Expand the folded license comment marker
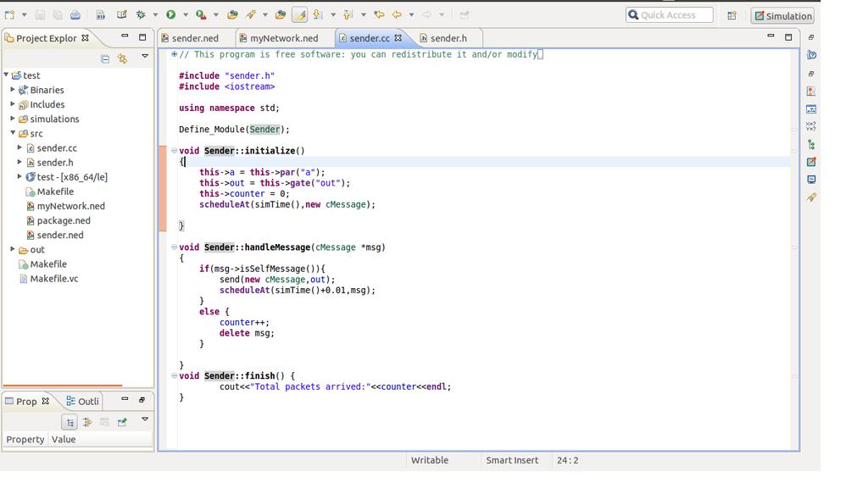Viewport: 868px width, 483px height. [x=174, y=54]
